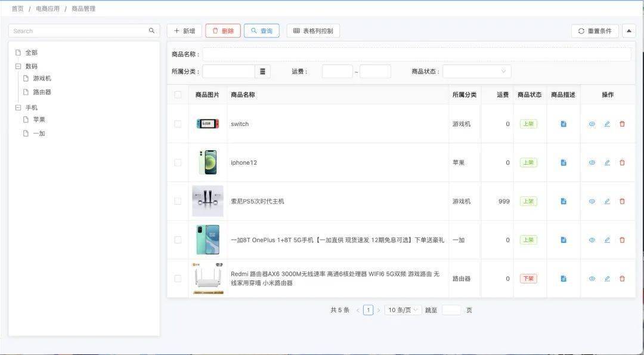The width and height of the screenshot is (644, 355).
Task: Select 游戏机 in the category tree
Action: click(x=42, y=78)
